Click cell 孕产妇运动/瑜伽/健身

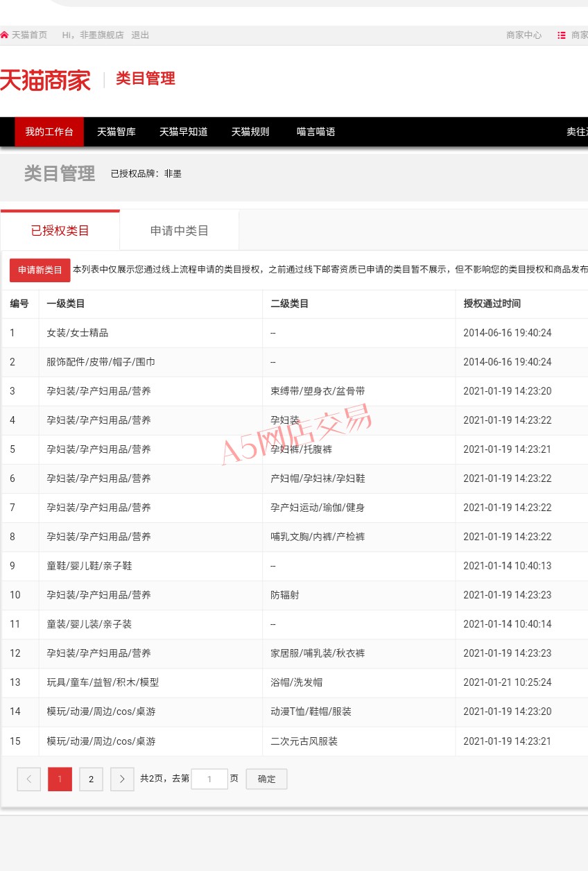tap(318, 508)
